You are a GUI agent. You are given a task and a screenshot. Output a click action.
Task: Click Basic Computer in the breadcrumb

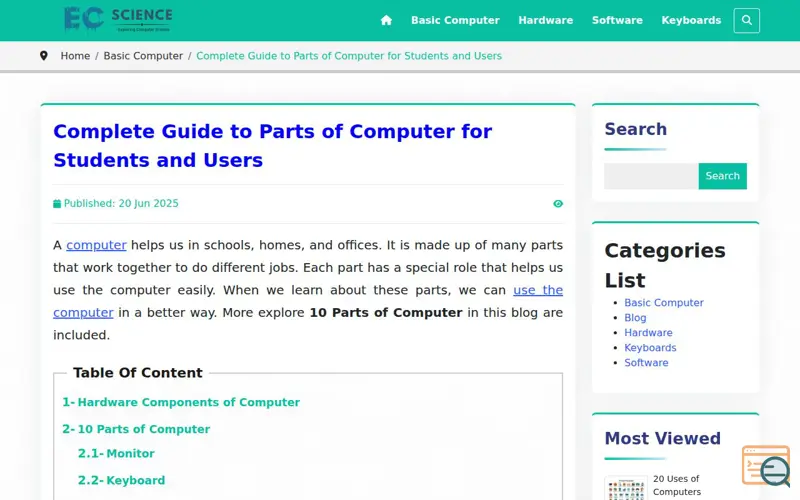(143, 56)
